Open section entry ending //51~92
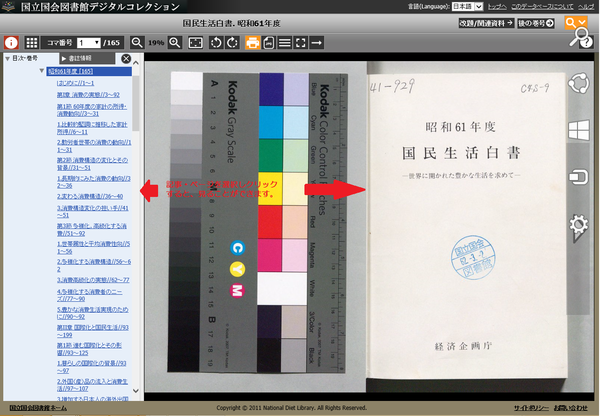 [91, 230]
